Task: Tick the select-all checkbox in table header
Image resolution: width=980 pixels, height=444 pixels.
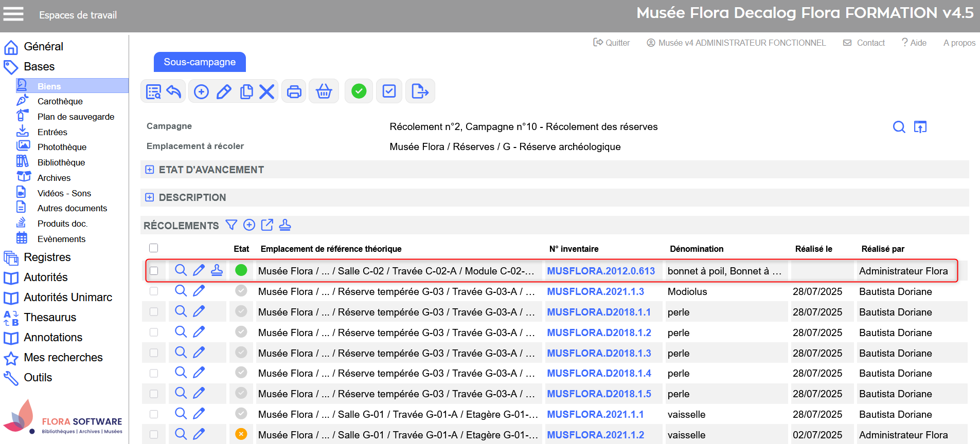Action: [x=153, y=248]
